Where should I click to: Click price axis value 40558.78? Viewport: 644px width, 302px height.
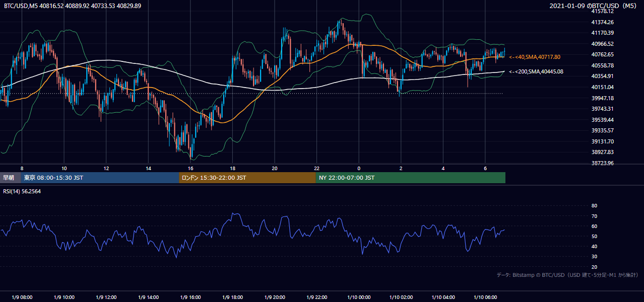[x=602, y=65]
